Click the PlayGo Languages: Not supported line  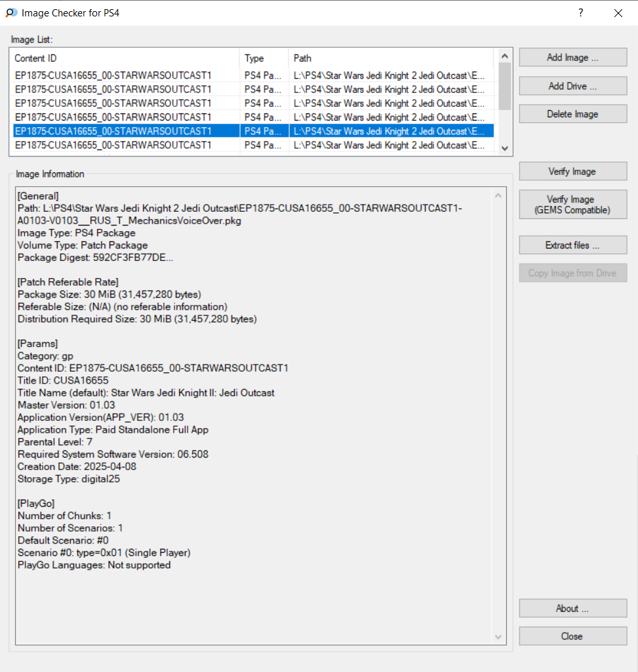(x=94, y=565)
